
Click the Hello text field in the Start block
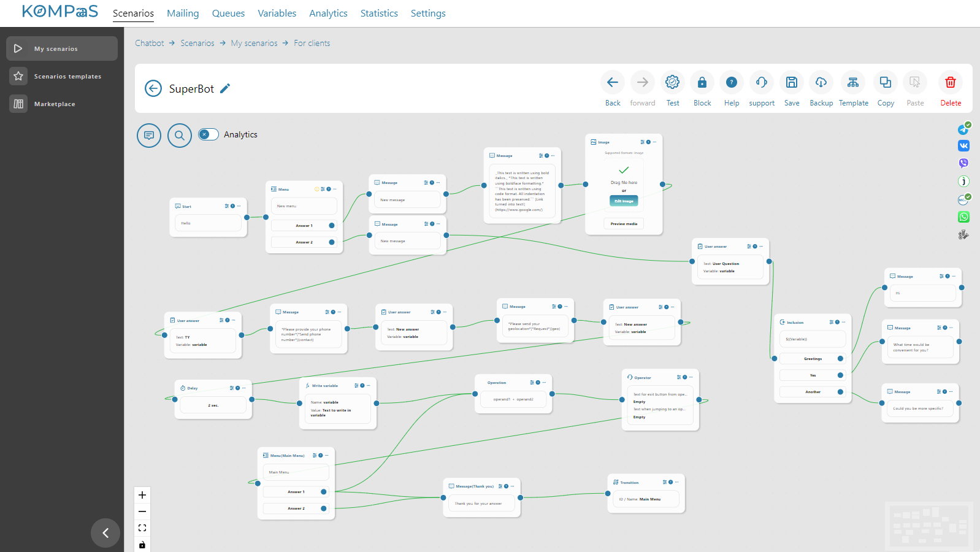208,223
